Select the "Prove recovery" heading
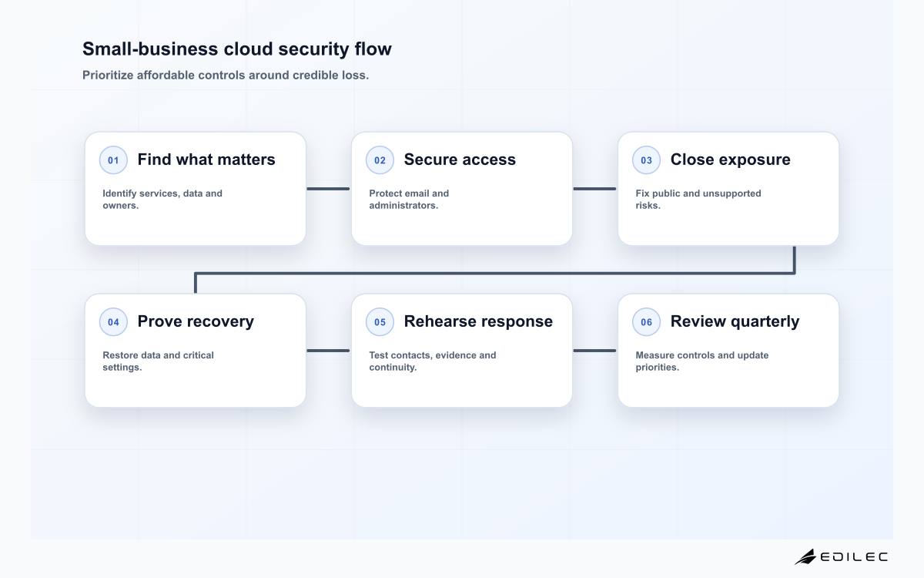The height and width of the screenshot is (578, 924). coord(196,321)
